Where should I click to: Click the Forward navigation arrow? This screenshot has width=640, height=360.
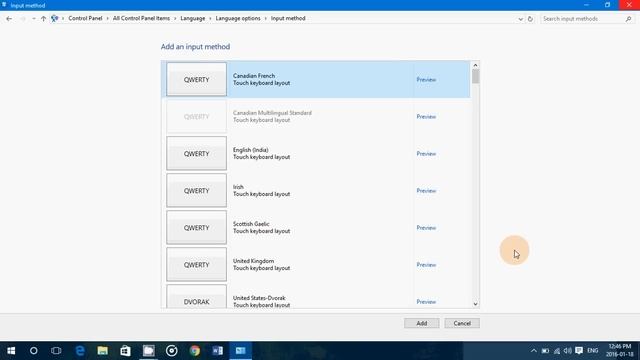point(23,18)
